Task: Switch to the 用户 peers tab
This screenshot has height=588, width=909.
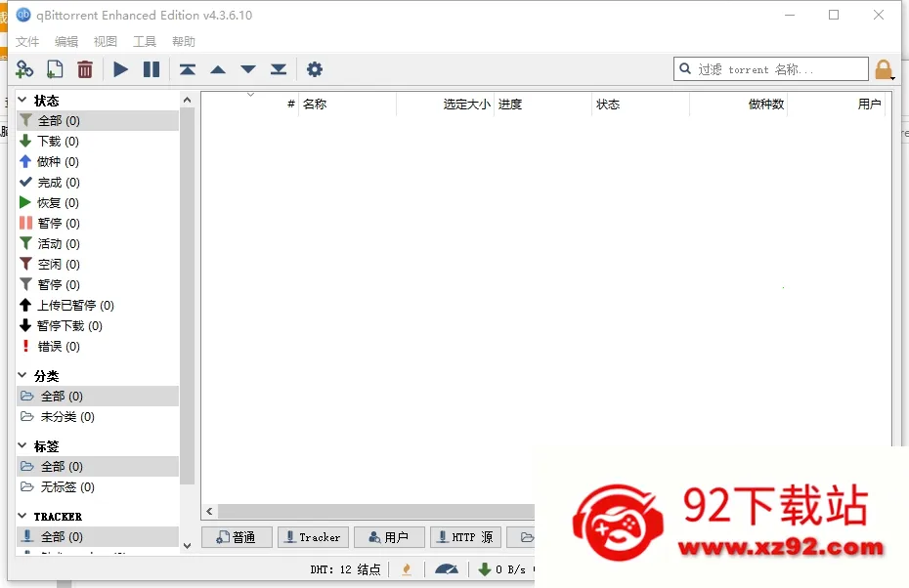Action: coord(389,537)
